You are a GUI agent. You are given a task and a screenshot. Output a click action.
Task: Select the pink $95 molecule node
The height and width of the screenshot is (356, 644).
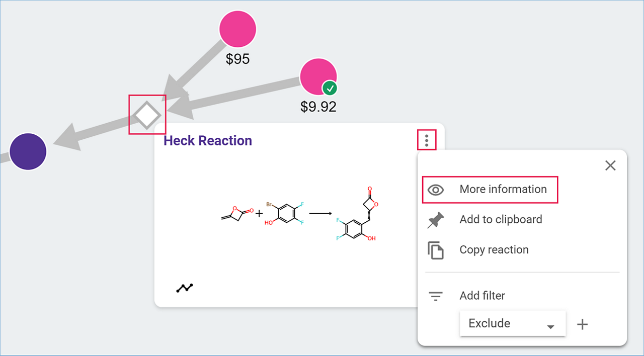click(237, 29)
